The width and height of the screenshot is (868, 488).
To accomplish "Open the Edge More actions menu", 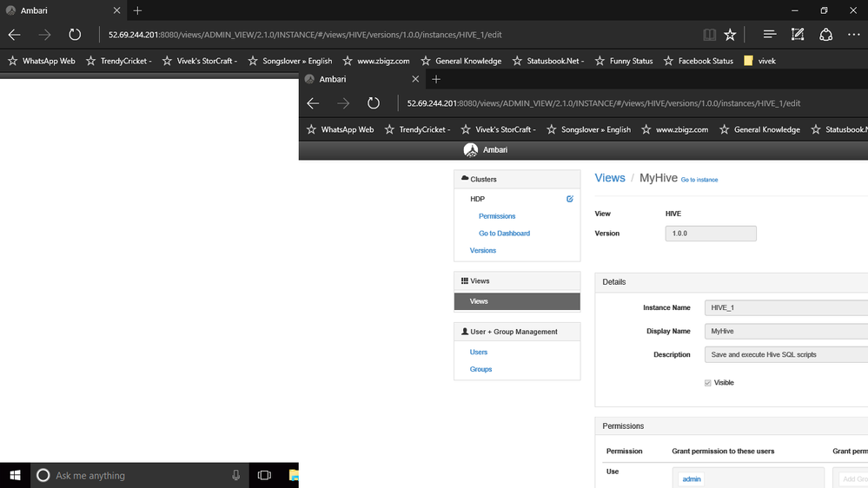I will [x=853, y=35].
